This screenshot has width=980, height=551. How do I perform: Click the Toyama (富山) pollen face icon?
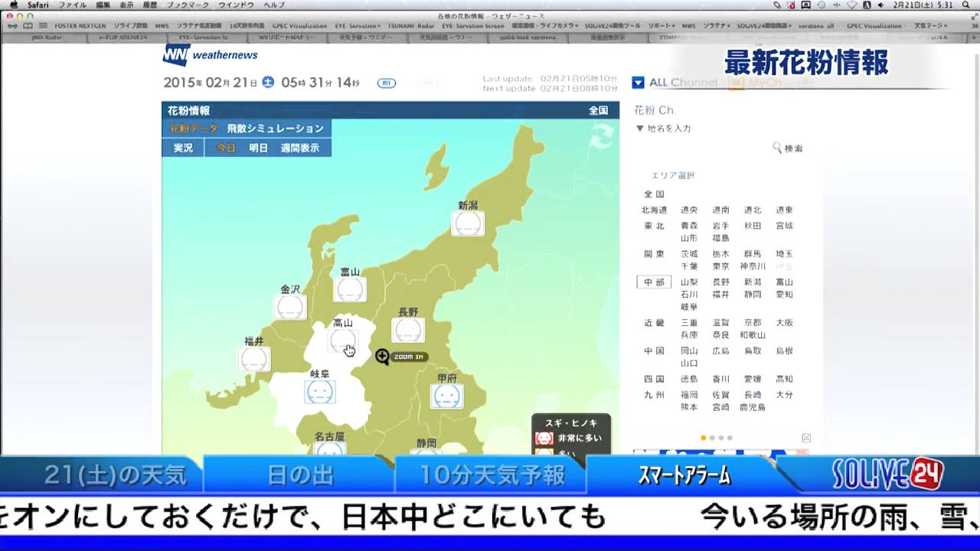click(x=350, y=290)
